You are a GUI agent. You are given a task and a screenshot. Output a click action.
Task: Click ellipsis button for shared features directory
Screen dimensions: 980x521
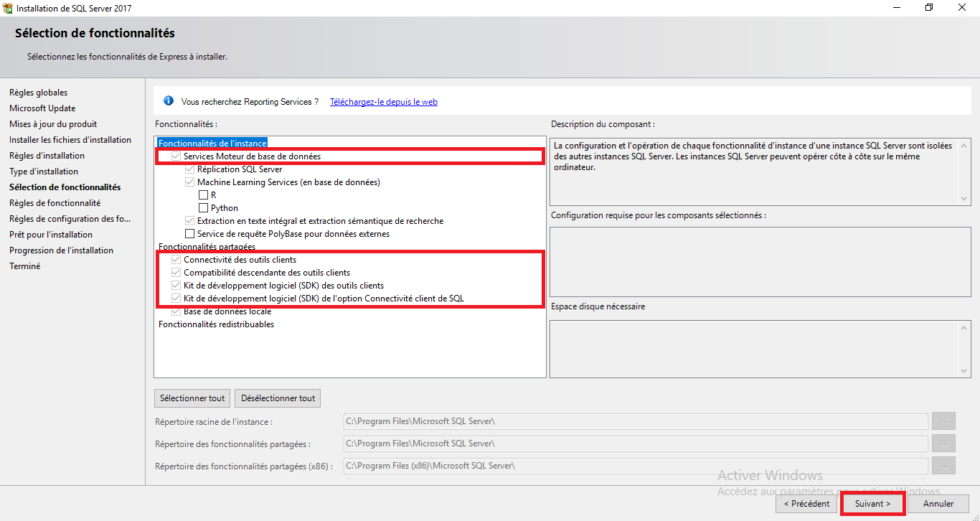[x=943, y=443]
